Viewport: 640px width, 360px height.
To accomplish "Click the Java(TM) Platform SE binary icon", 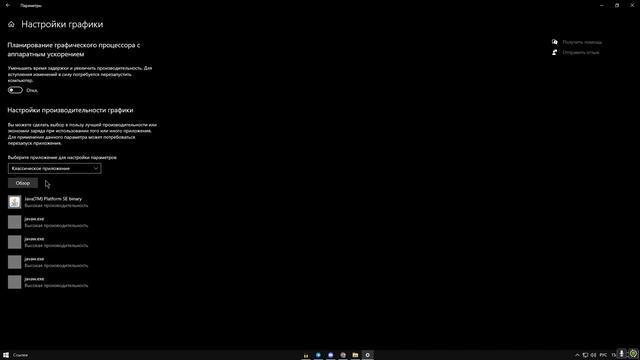I will [14, 202].
